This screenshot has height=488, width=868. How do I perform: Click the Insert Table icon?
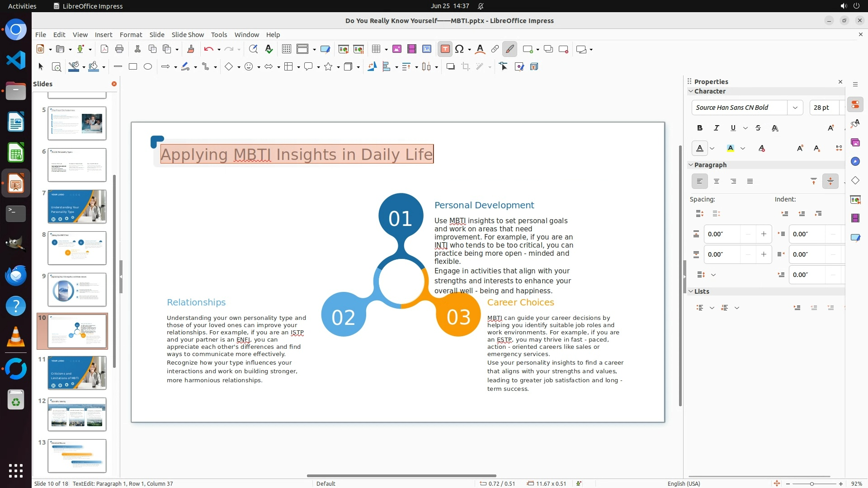click(376, 49)
